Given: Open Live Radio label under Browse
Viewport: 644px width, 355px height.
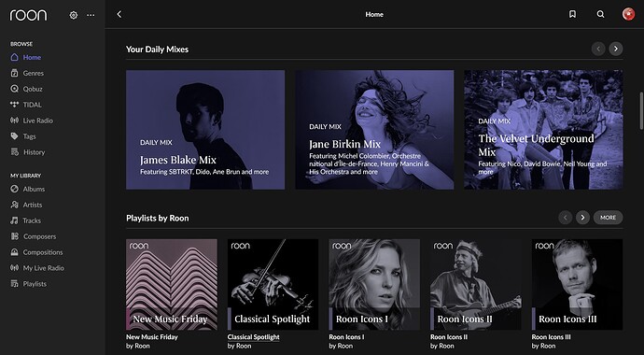Looking at the screenshot, I should tap(37, 121).
